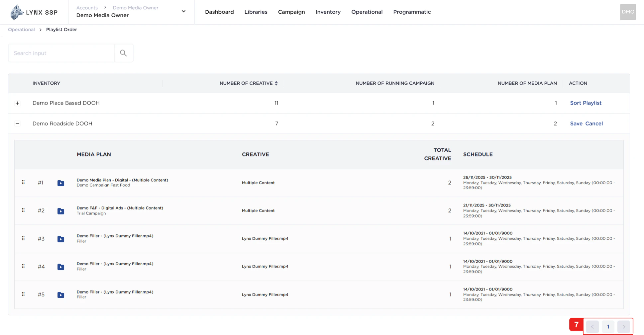Click the drag handle next to #5 Demo Filler
Image resolution: width=644 pixels, height=335 pixels.
tap(23, 294)
